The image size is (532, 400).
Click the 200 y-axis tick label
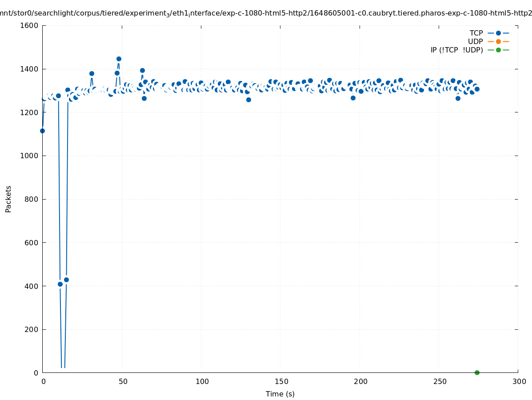click(x=32, y=329)
